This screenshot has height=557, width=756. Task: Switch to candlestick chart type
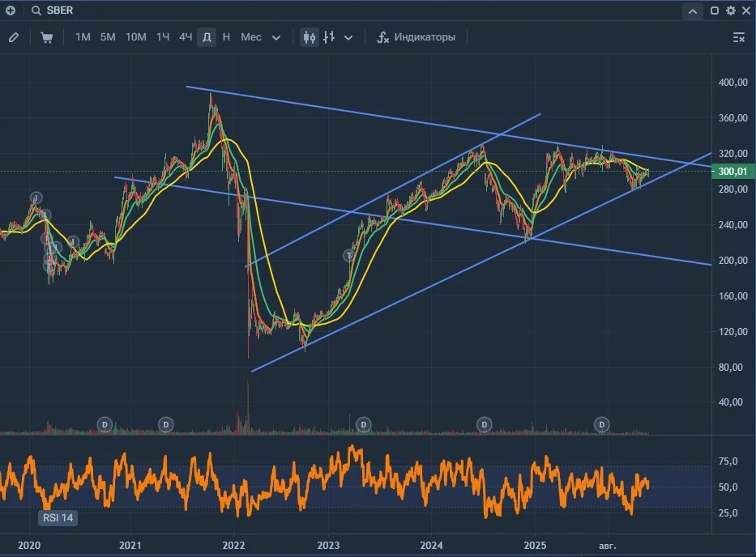pyautogui.click(x=310, y=37)
